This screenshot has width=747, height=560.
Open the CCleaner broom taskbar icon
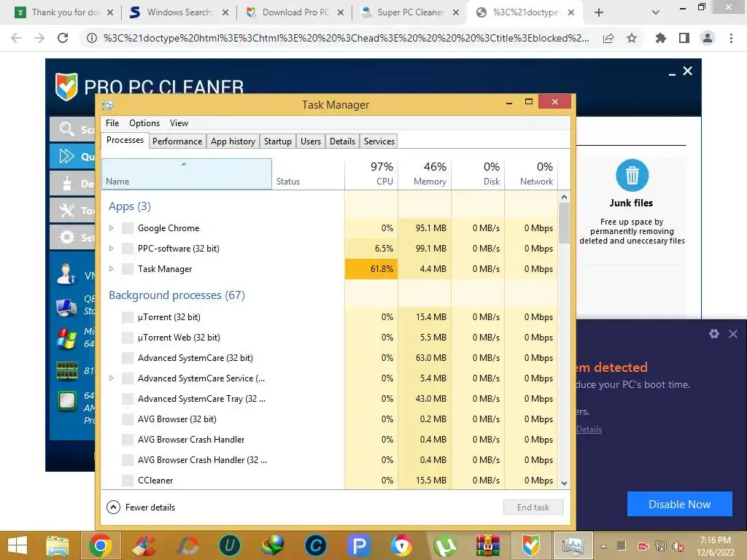[x=144, y=545]
